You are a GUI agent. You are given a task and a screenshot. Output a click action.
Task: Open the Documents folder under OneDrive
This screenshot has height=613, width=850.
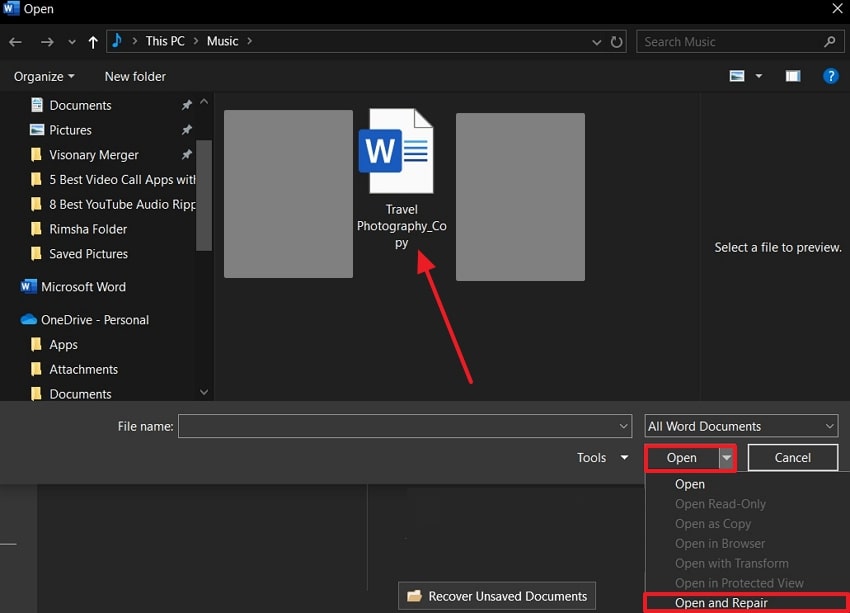coord(80,394)
